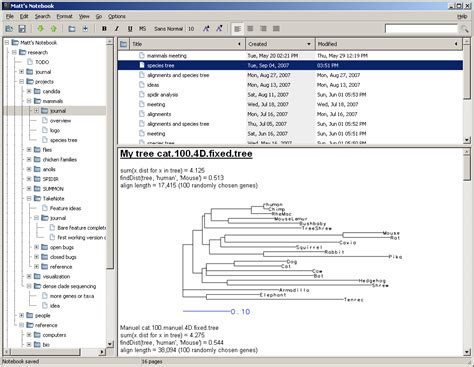The image size is (474, 367).
Task: Sort pages by Title column header
Action: [187, 44]
